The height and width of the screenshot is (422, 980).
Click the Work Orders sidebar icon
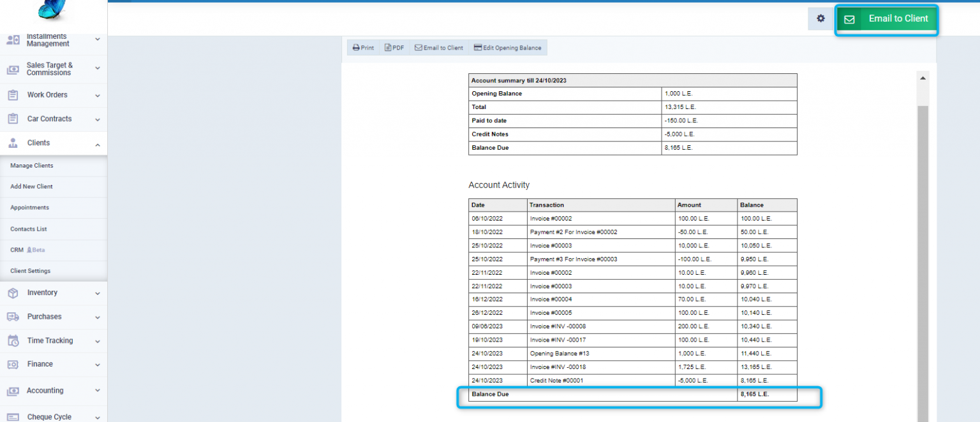(x=14, y=95)
